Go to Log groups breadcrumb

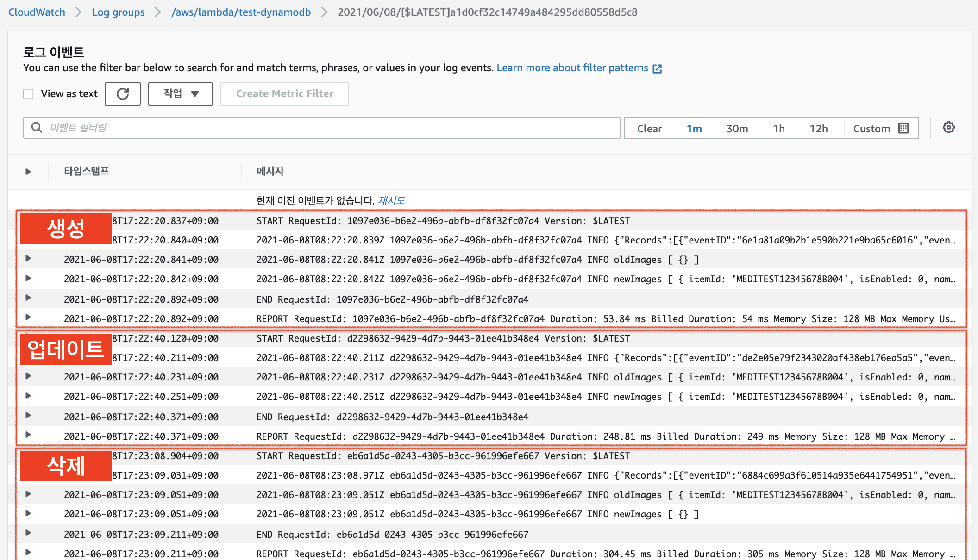coord(118,12)
